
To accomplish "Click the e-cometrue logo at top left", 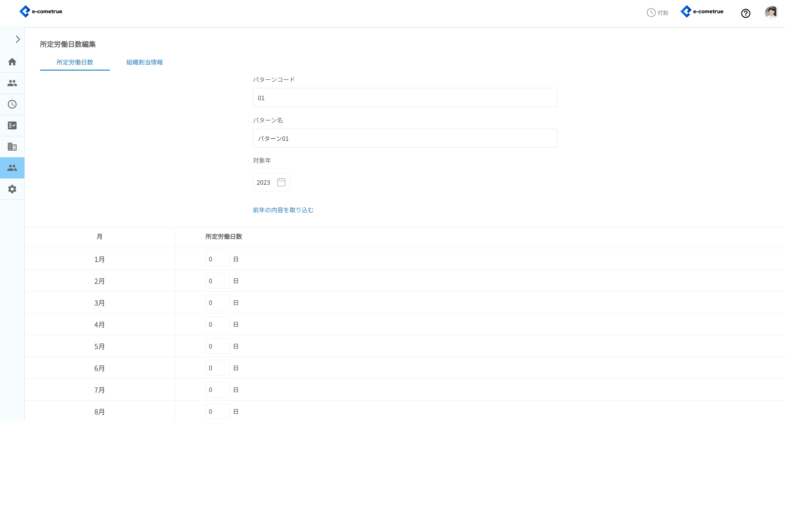I will coord(41,12).
